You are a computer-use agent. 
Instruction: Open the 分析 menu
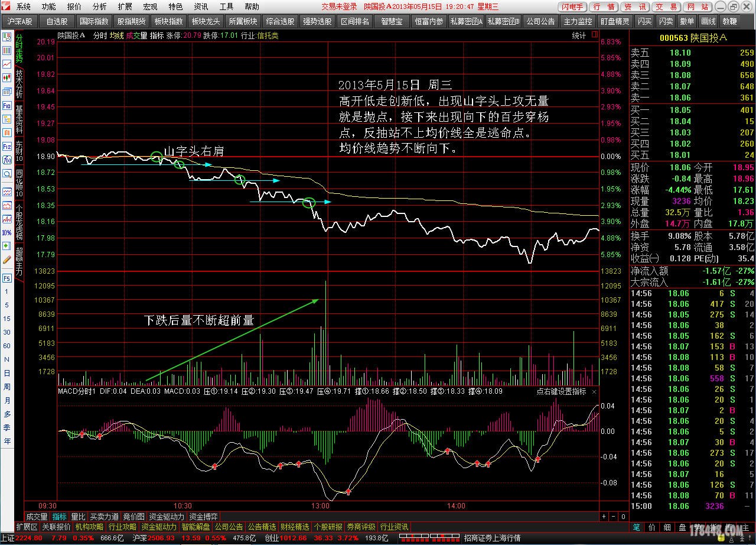coord(100,7)
